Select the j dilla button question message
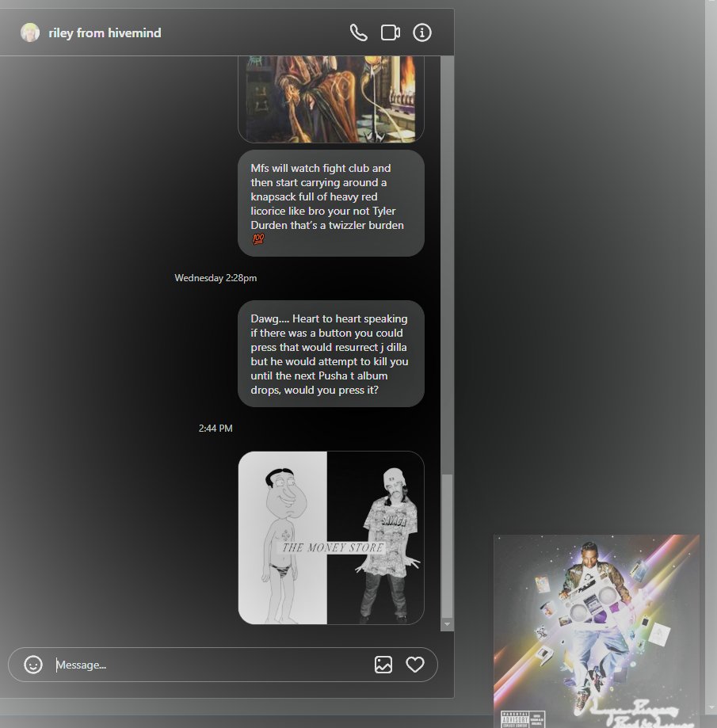This screenshot has width=717, height=728. pyautogui.click(x=331, y=354)
